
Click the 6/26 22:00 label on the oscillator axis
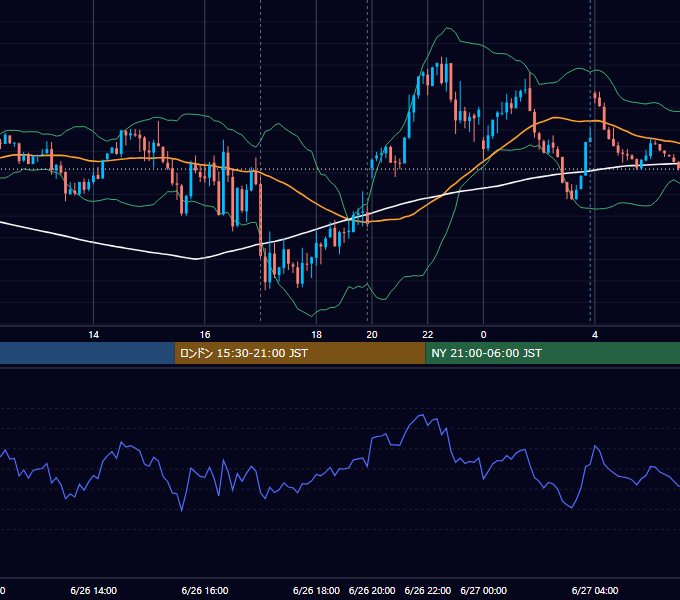pyautogui.click(x=428, y=590)
